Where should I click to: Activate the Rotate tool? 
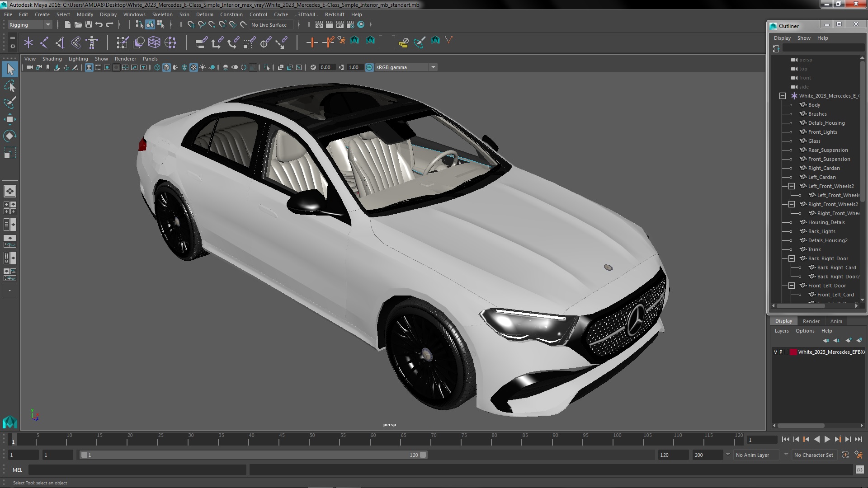10,136
